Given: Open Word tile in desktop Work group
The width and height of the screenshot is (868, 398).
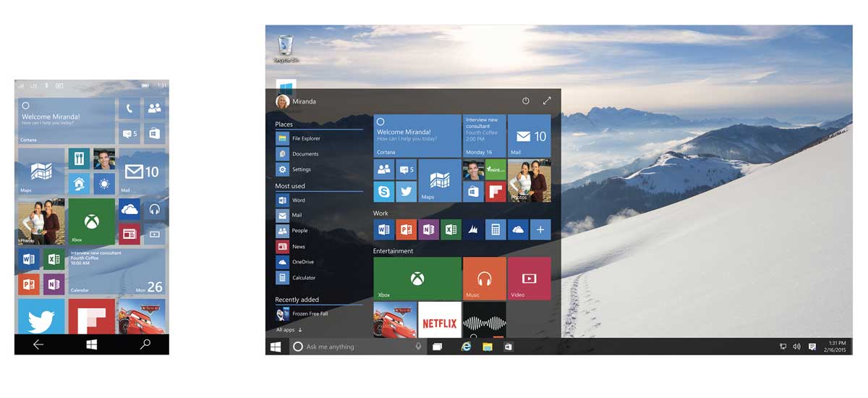Looking at the screenshot, I should click(383, 230).
